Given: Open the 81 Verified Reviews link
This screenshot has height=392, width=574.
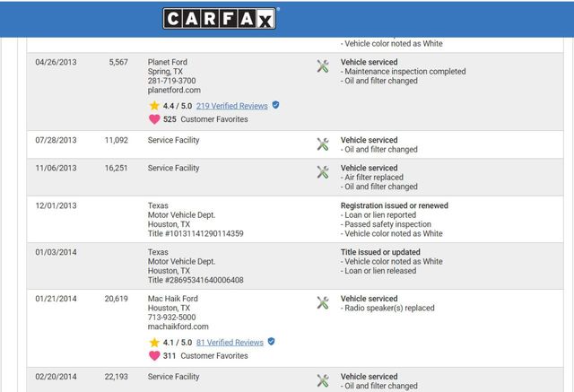Looking at the screenshot, I should (x=230, y=342).
